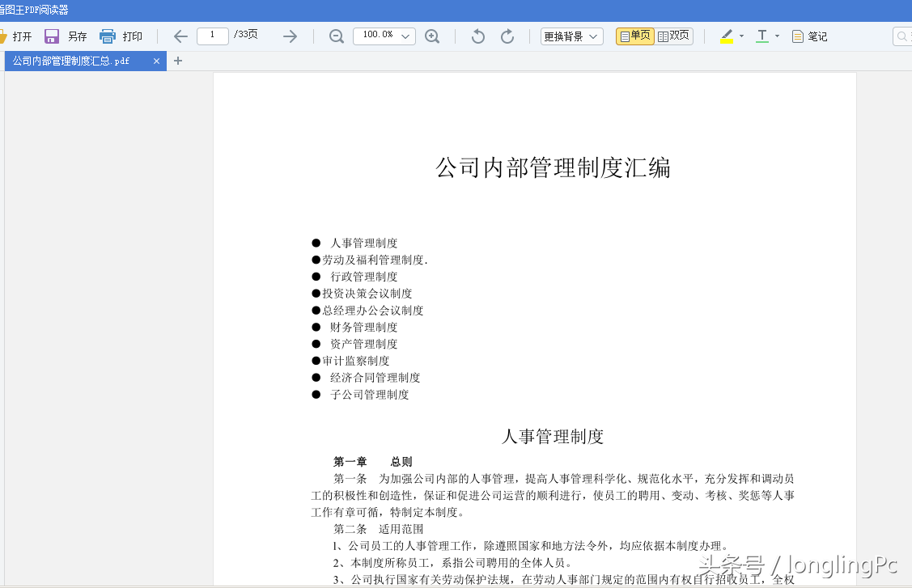Click the heading 第一章 总则

click(x=373, y=462)
